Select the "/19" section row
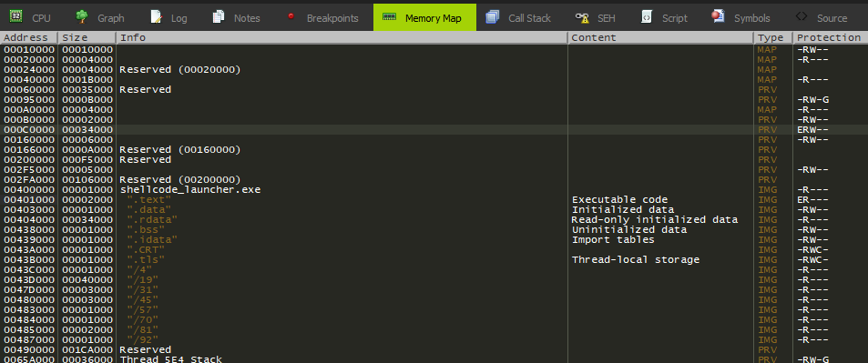This screenshot has width=868, height=363. 434,279
